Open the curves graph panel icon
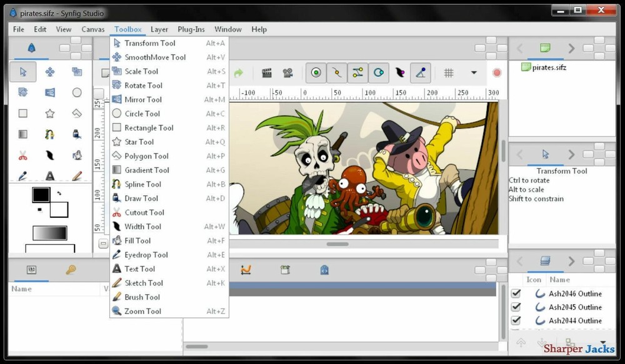Screen dimensions: 625x364 246,270
